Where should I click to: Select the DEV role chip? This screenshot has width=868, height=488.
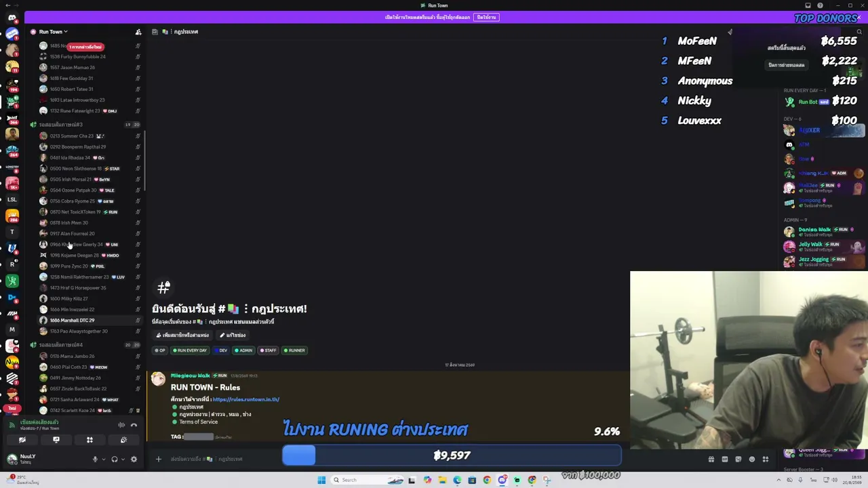(221, 350)
